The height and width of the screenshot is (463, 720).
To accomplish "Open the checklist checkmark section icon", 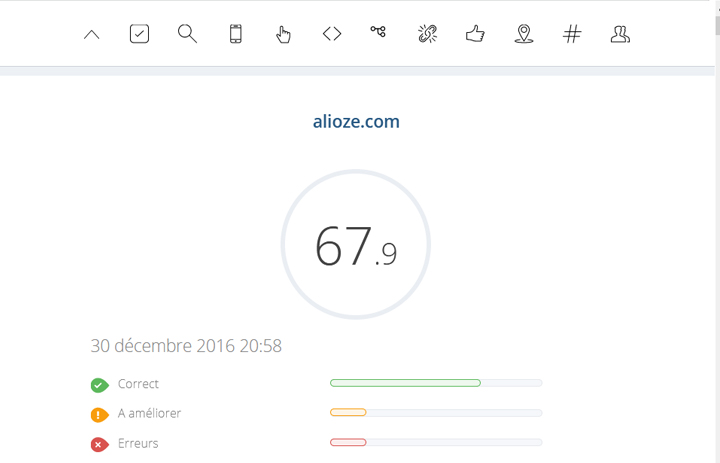I will coord(139,34).
